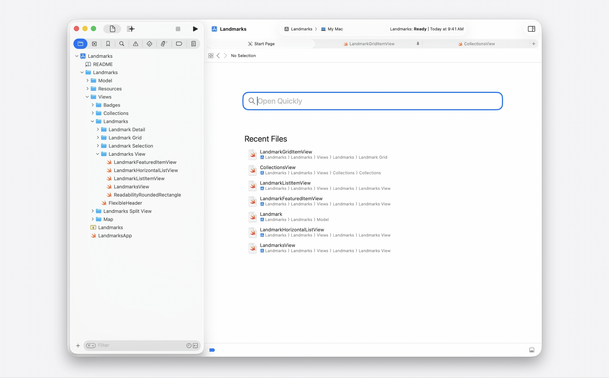Collapse the root Landmarks project
The height and width of the screenshot is (378, 609).
pyautogui.click(x=77, y=56)
